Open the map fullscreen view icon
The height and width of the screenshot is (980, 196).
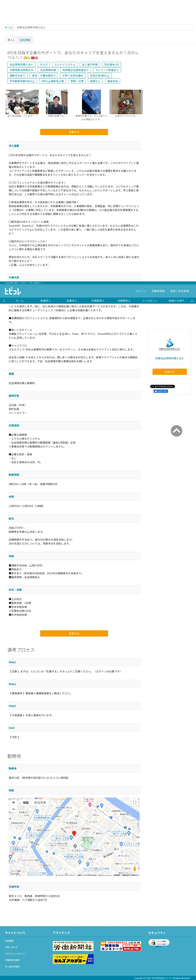135,802
